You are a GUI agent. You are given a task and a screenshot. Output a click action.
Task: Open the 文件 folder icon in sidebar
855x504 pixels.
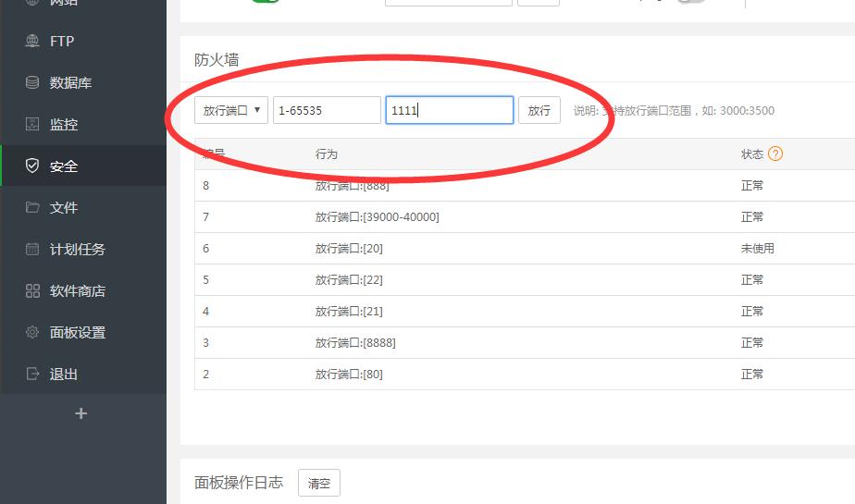[32, 207]
